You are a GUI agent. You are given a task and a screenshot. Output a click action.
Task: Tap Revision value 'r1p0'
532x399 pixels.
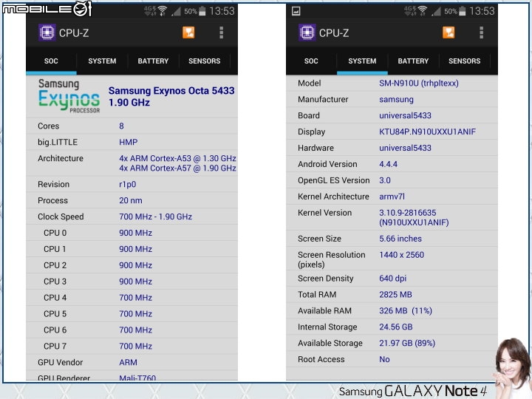click(x=128, y=184)
